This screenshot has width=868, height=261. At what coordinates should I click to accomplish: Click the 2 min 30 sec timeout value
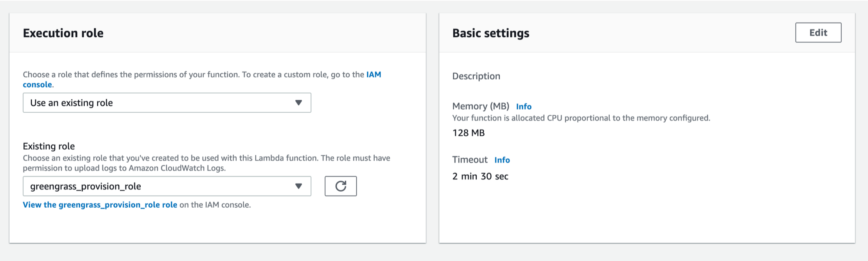tap(480, 176)
